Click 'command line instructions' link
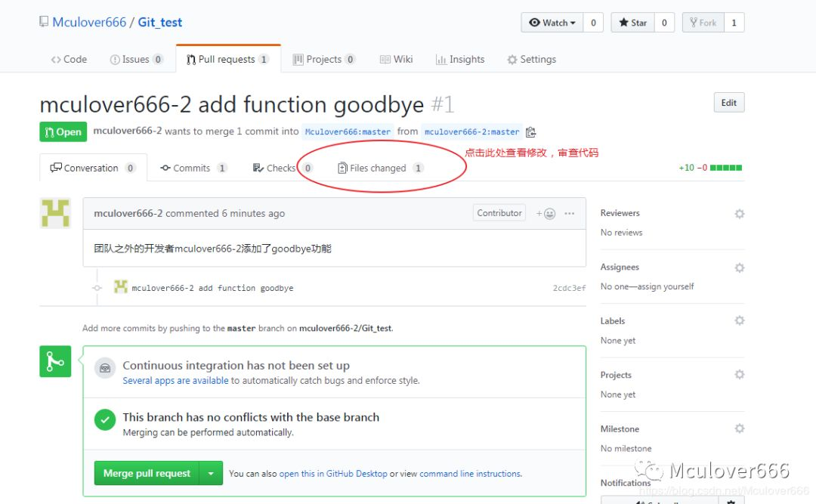Viewport: 816px width, 504px height. point(470,474)
